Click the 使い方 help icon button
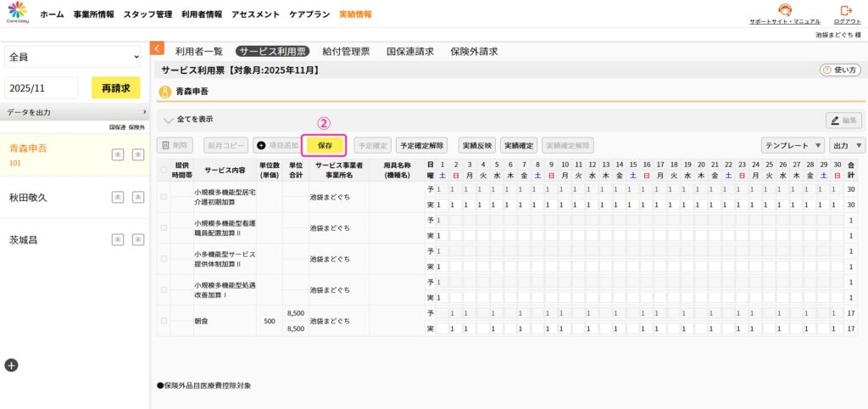The image size is (868, 409). coord(840,70)
